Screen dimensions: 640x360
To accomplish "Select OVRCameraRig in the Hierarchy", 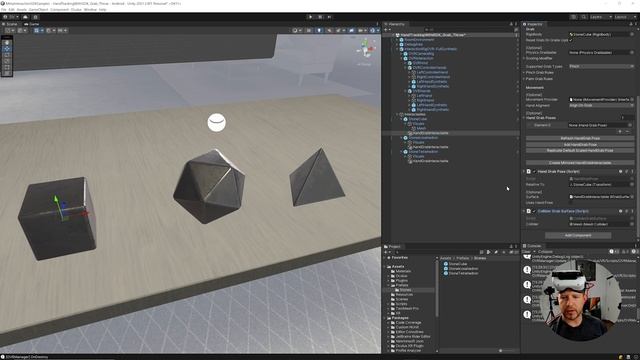I will pyautogui.click(x=421, y=53).
